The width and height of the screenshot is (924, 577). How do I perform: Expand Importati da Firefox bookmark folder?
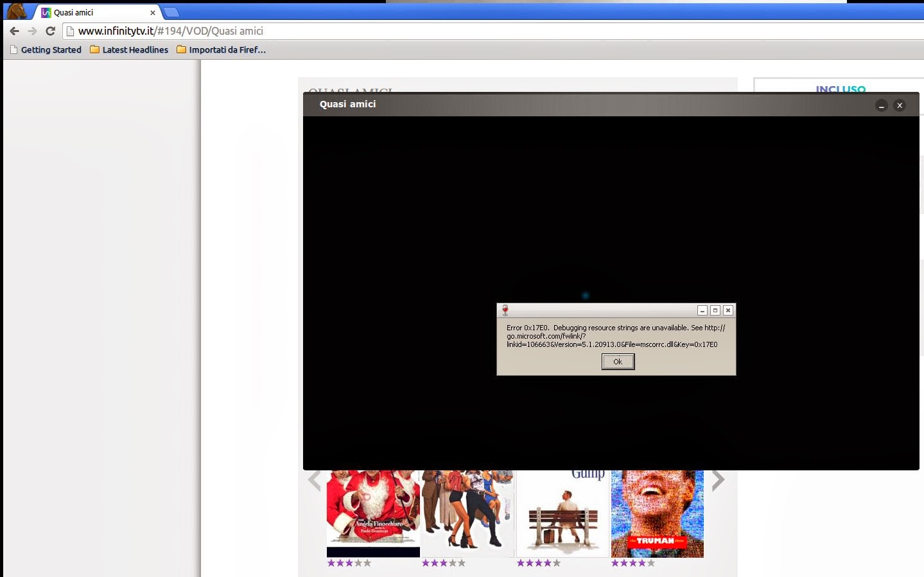click(221, 49)
